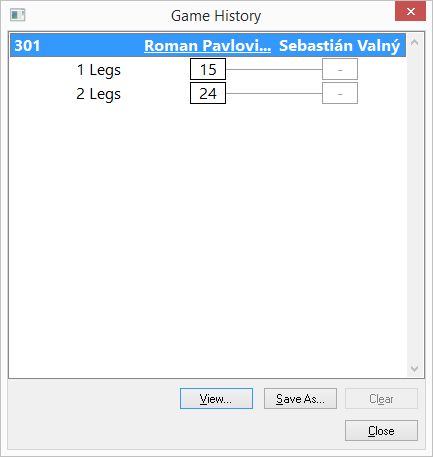The width and height of the screenshot is (433, 457).
Task: Click the vertical scrollbar track
Action: tap(414, 205)
